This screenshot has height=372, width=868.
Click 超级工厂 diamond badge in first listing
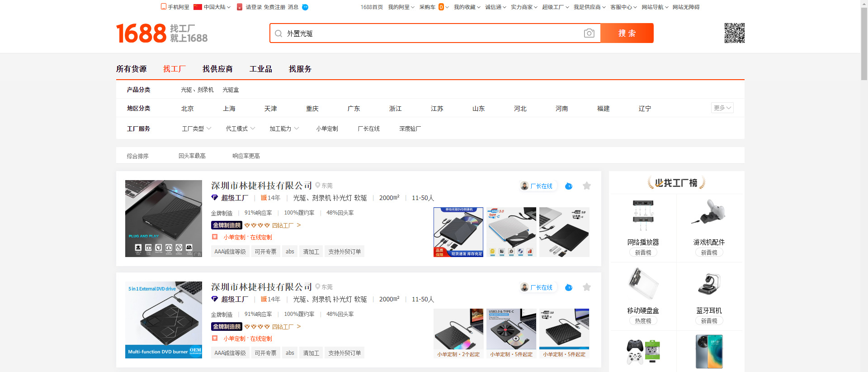tap(215, 198)
